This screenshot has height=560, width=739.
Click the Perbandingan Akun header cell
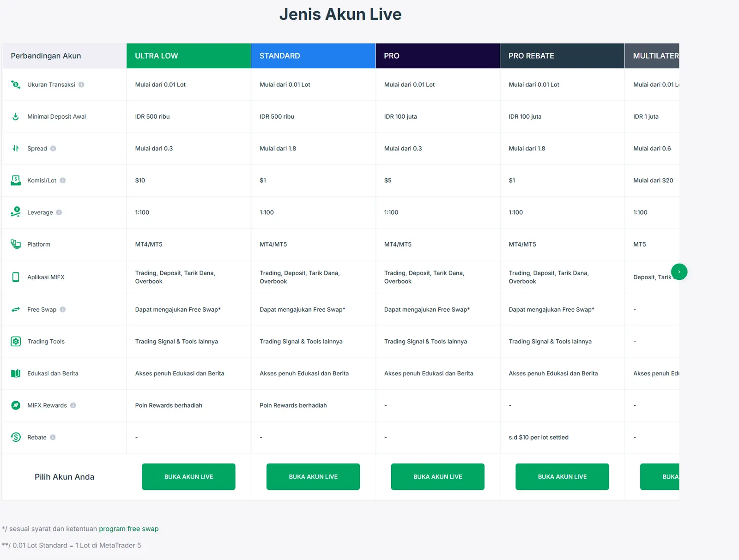[64, 56]
